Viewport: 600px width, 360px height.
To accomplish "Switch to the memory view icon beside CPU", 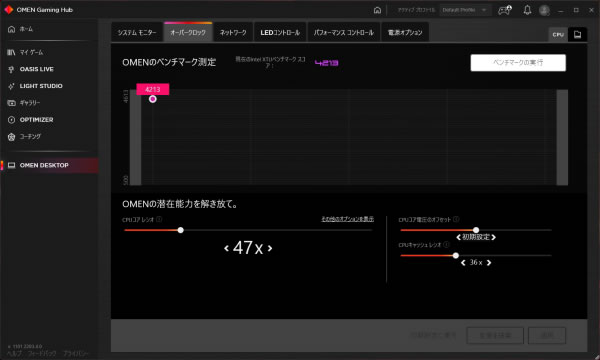I will [577, 34].
